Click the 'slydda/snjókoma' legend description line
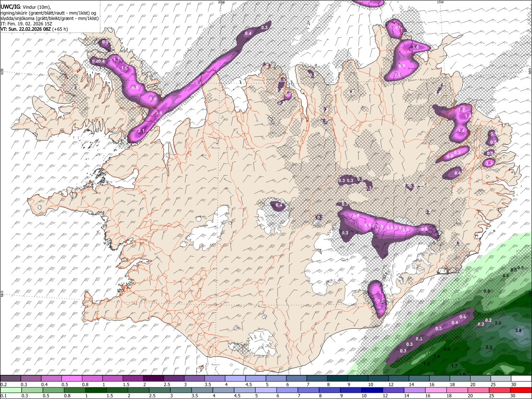Screen dimensions: 532x399 pos(49,18)
